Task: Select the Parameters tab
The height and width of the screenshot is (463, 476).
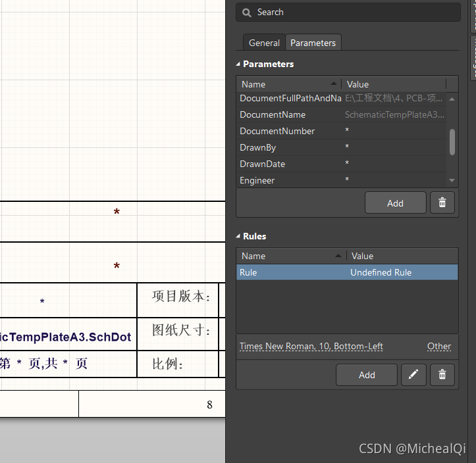Action: point(313,43)
